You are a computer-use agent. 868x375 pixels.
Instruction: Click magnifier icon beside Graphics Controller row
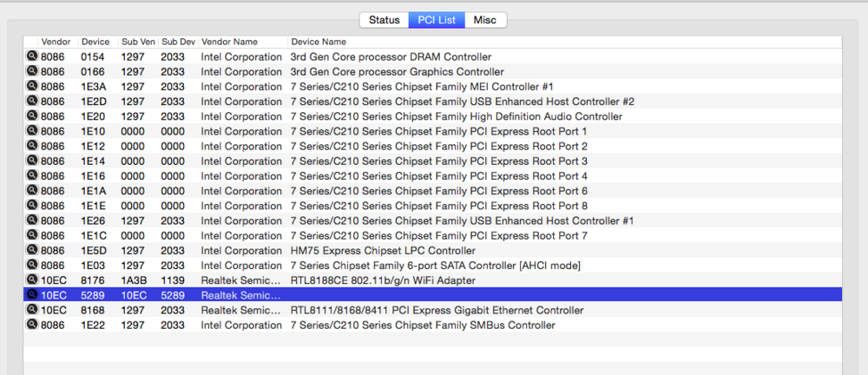coord(32,71)
